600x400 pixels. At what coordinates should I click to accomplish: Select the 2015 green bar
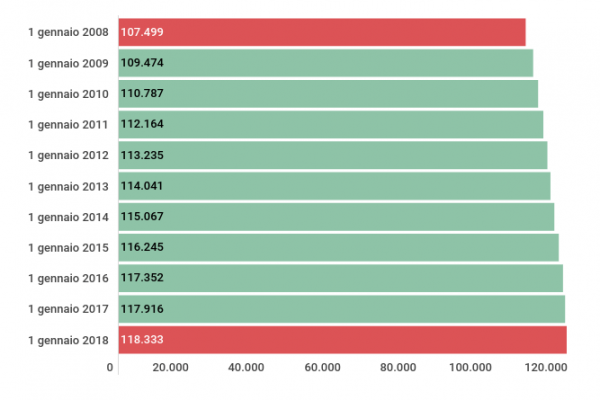(x=338, y=247)
